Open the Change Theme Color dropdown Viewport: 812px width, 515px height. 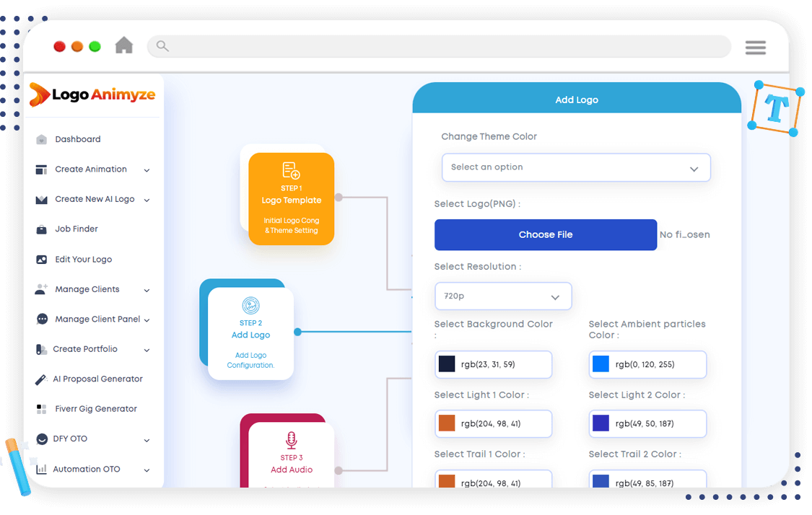pyautogui.click(x=575, y=167)
